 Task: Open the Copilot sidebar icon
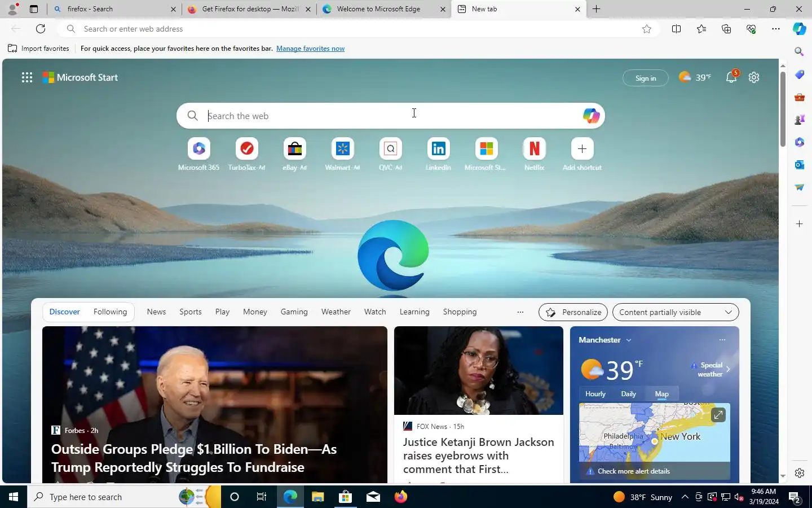[x=799, y=29]
